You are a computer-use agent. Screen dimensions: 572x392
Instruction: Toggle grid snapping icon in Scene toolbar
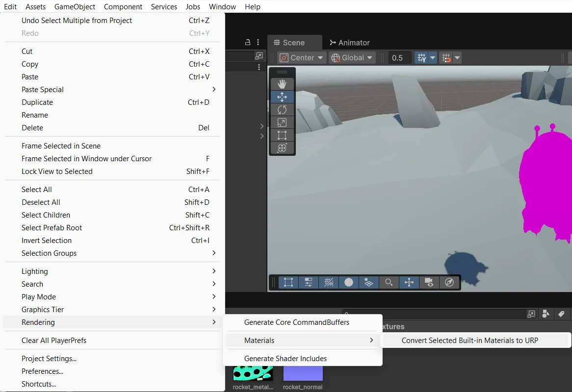[x=421, y=57]
